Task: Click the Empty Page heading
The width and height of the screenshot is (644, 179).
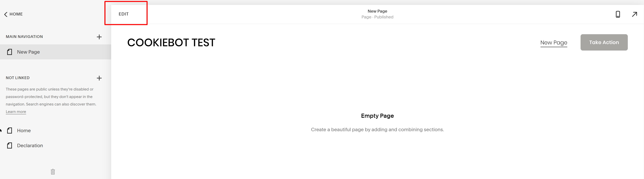Action: 377,116
